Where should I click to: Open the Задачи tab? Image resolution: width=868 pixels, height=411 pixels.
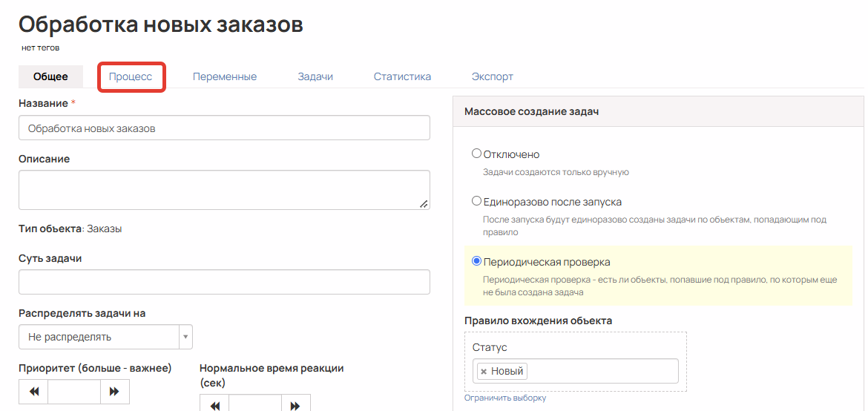point(315,77)
